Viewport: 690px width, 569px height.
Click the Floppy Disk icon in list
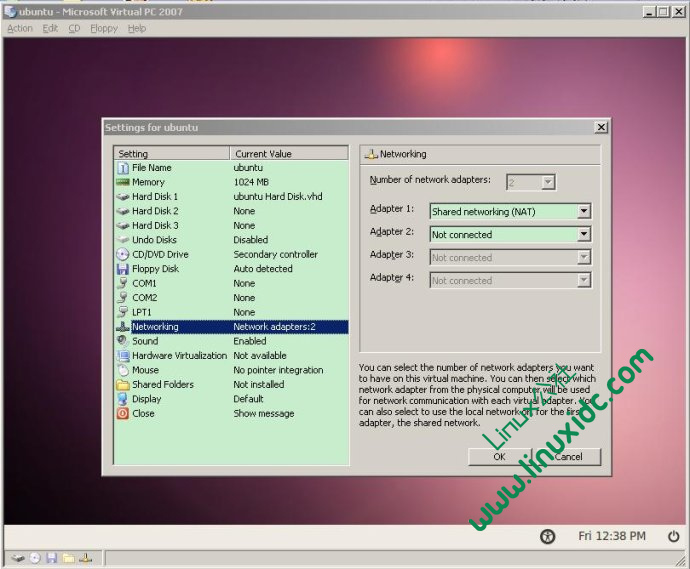(123, 269)
